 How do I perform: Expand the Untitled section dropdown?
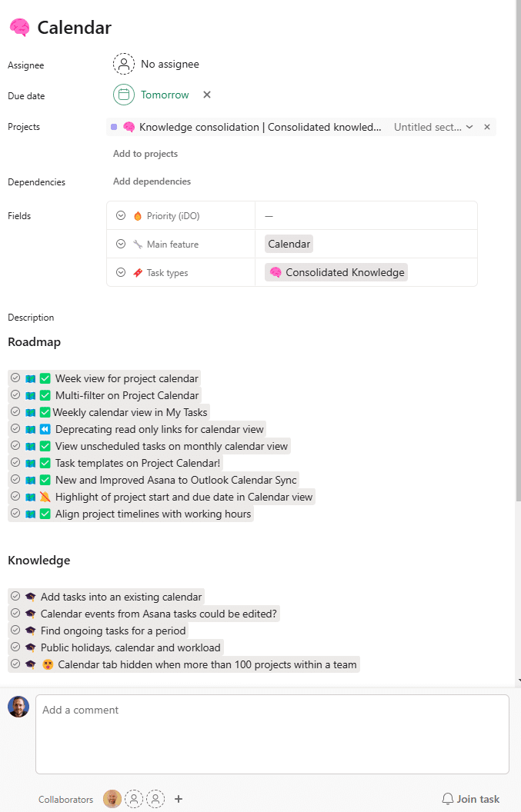pos(469,127)
